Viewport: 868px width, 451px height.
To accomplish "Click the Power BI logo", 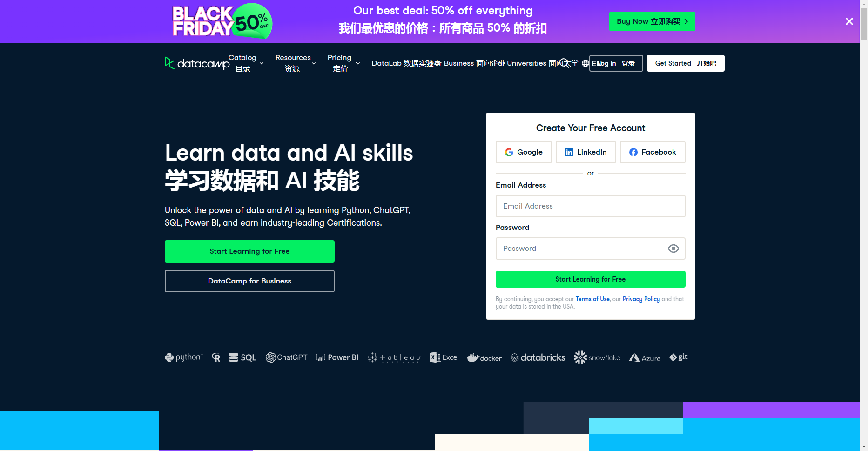I will [x=337, y=357].
